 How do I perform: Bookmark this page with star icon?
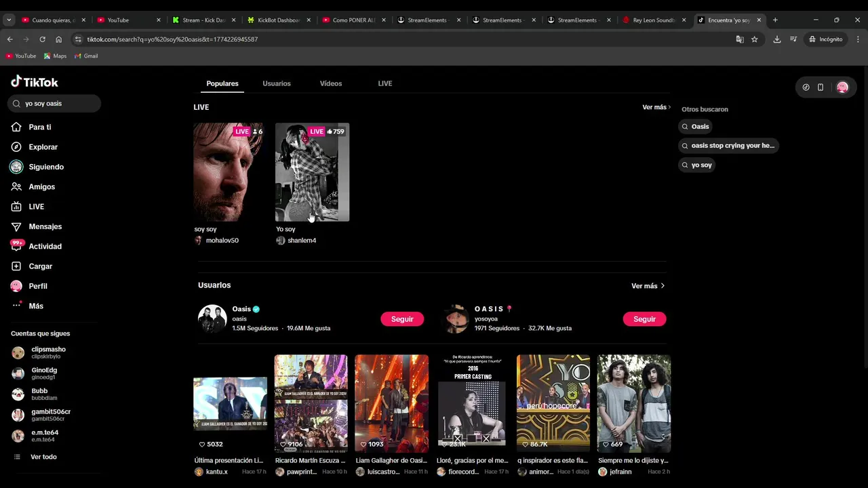[754, 39]
